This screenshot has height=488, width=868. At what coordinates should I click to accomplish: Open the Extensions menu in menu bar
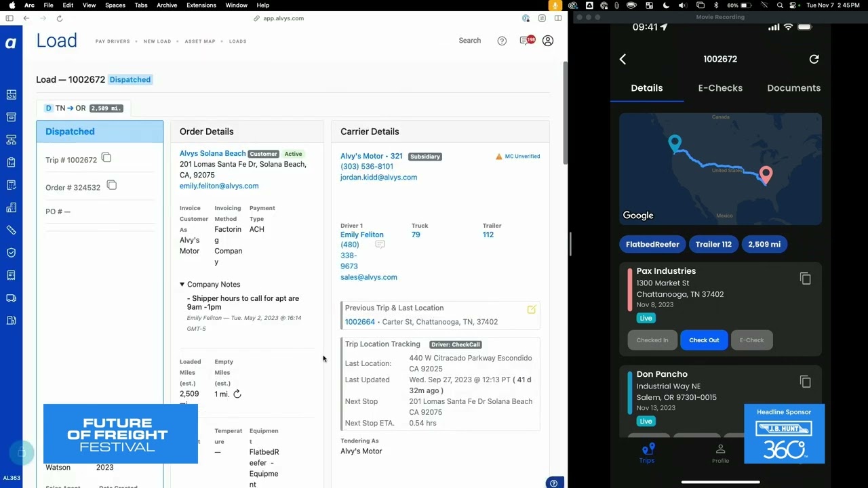(x=201, y=5)
